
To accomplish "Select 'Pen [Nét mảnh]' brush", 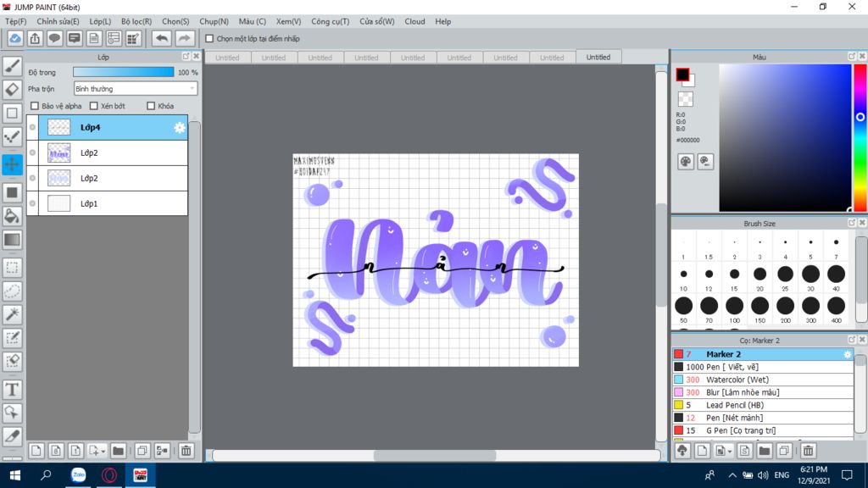I will coord(763,418).
